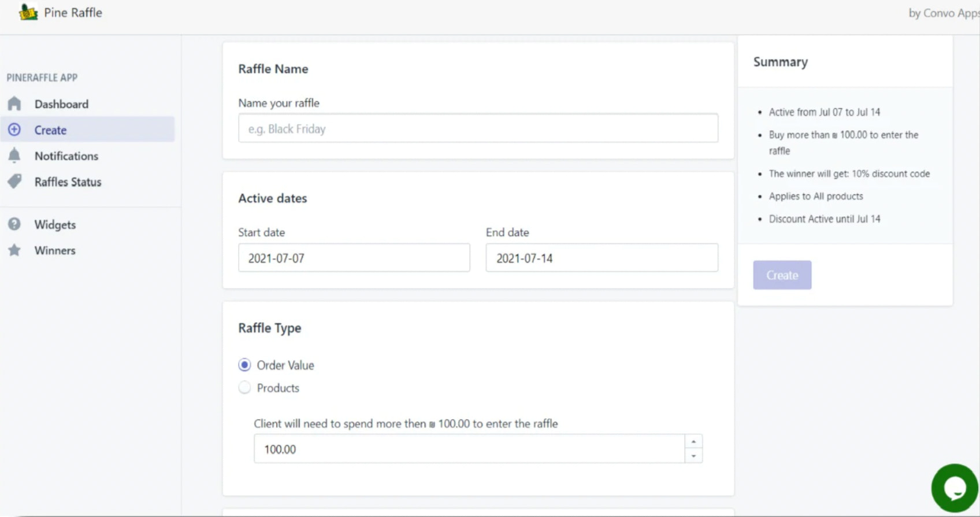Open the Raffles Status page
Screen dimensions: 980x517
tap(68, 182)
